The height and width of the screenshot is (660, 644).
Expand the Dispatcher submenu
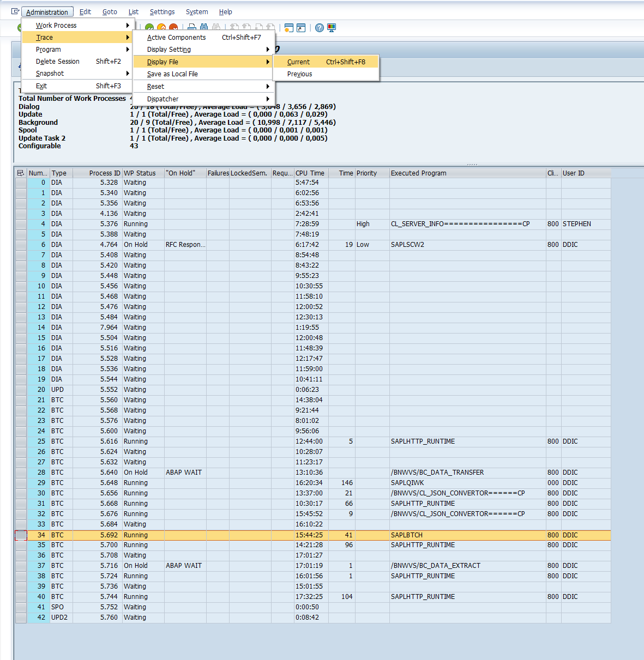click(203, 99)
